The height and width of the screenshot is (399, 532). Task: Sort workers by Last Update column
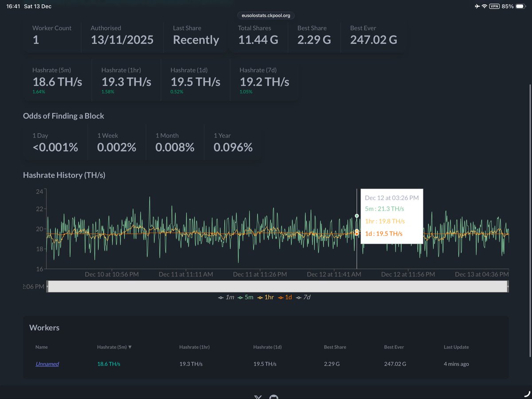(456, 347)
